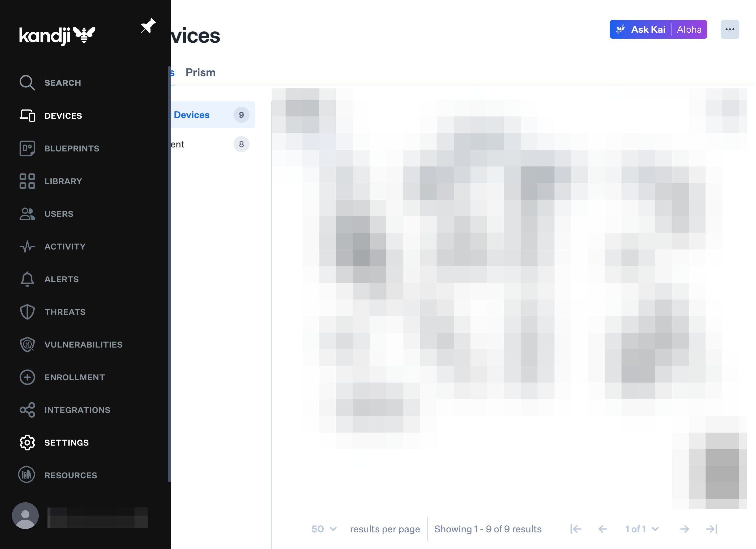Screen dimensions: 756x549
Task: Open the 1 of 1 page selector
Action: (x=642, y=529)
